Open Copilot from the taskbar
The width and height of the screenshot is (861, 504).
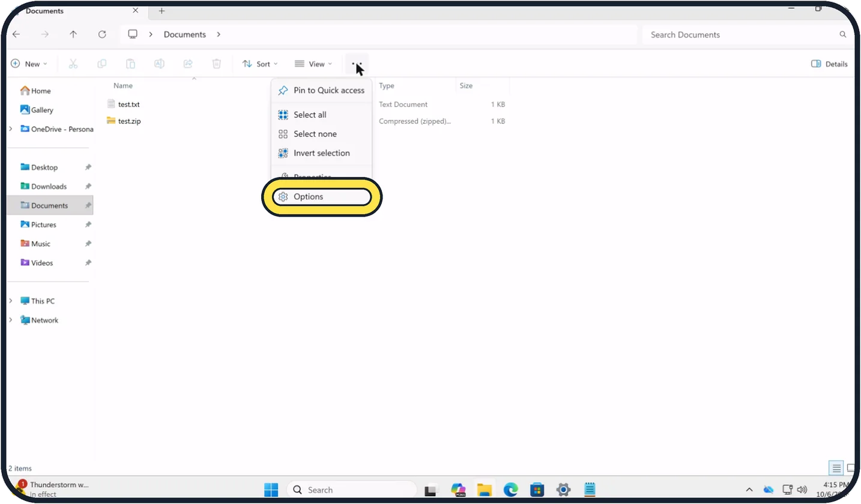[459, 490]
